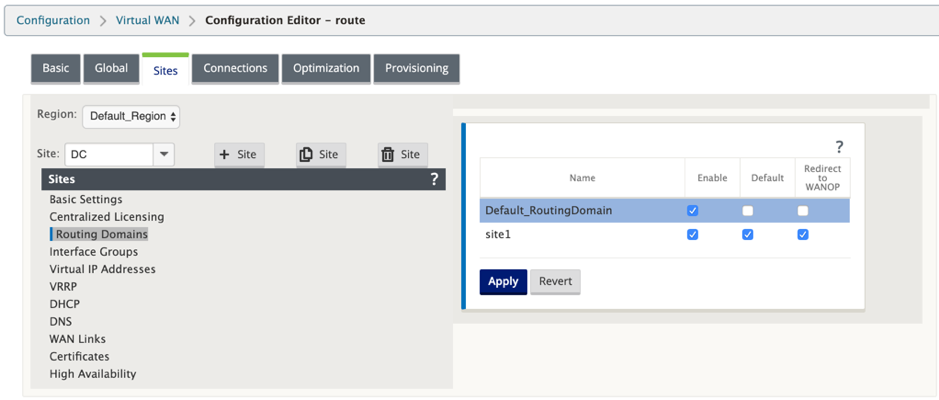Click the Revert button
Viewport: 939px width, 400px height.
click(x=555, y=281)
